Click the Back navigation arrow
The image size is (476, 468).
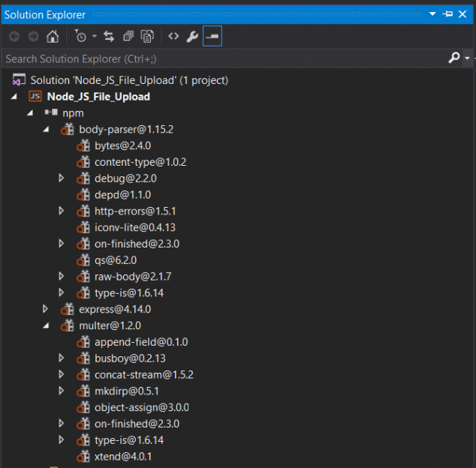(14, 37)
